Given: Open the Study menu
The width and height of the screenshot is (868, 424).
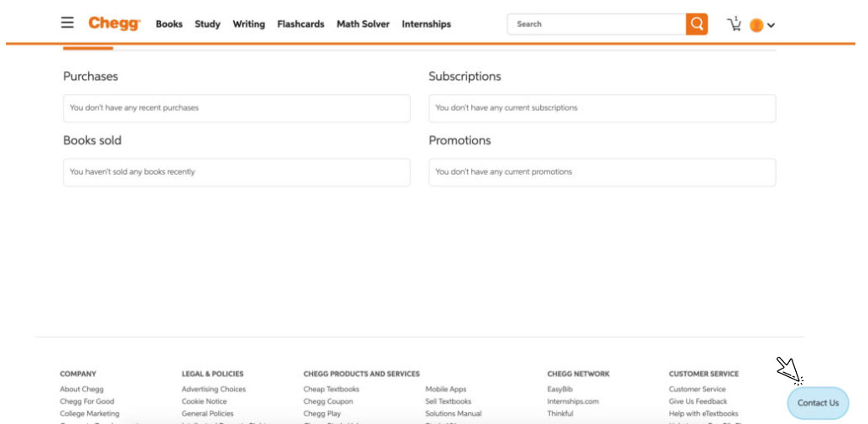Looking at the screenshot, I should click(x=208, y=24).
